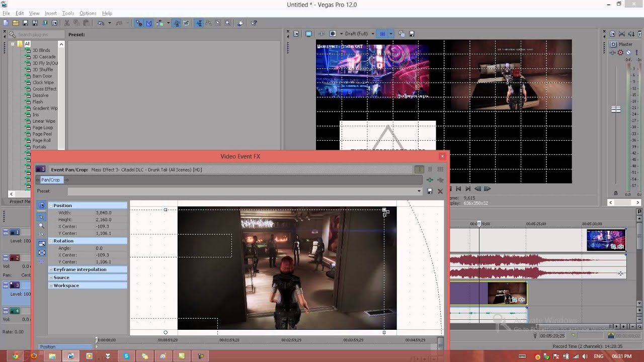Click the What's This help icon
Image resolution: width=644 pixels, height=362 pixels.
[x=254, y=23]
